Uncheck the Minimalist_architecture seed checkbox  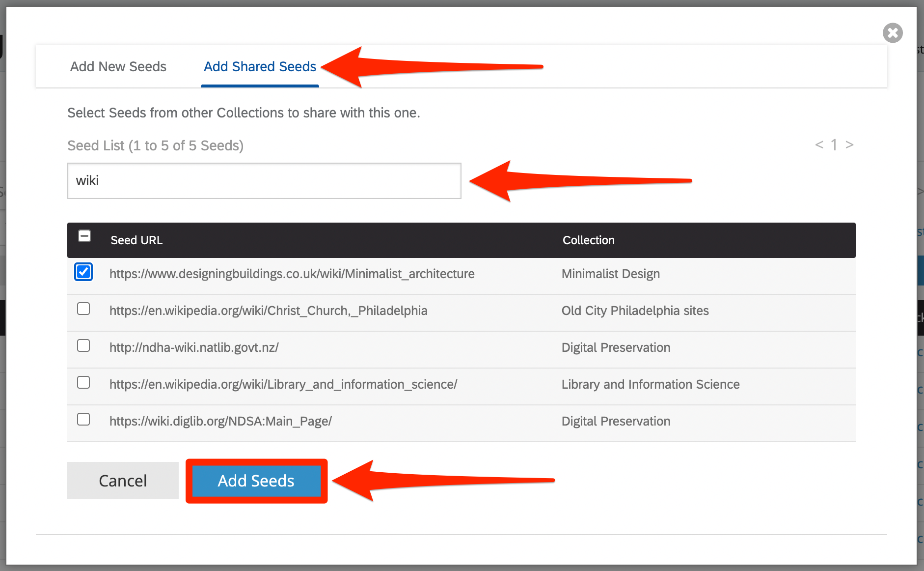83,272
